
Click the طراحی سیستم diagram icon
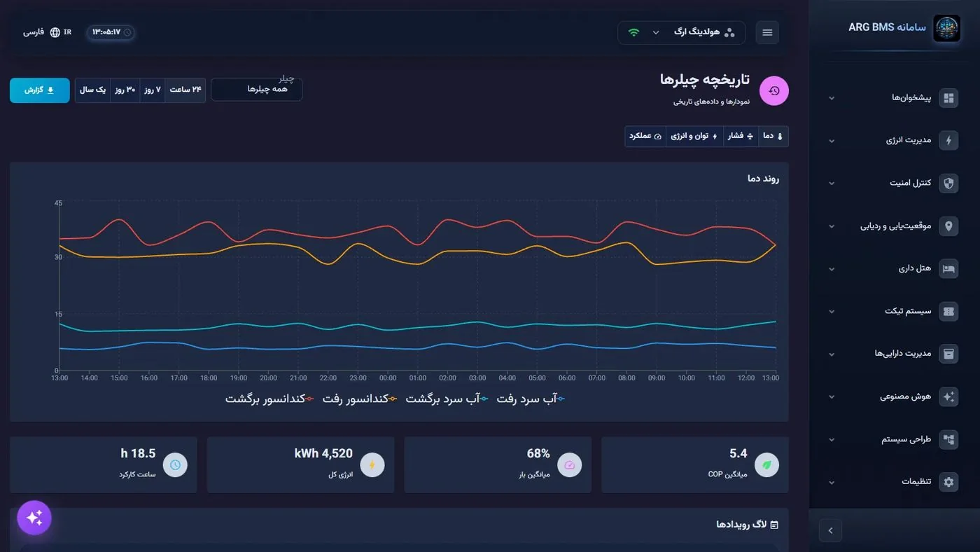948,440
